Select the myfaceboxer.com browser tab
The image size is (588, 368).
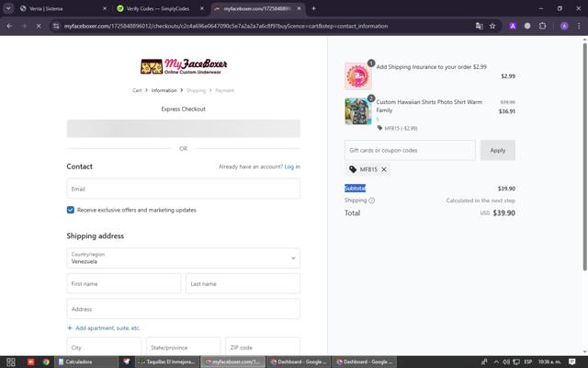[x=257, y=8]
